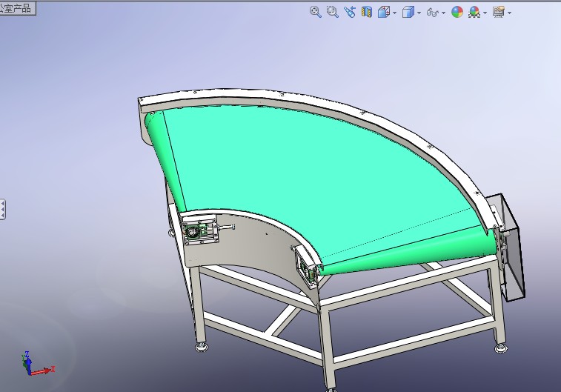
Task: Click the Display Style box icon
Action: pos(408,12)
